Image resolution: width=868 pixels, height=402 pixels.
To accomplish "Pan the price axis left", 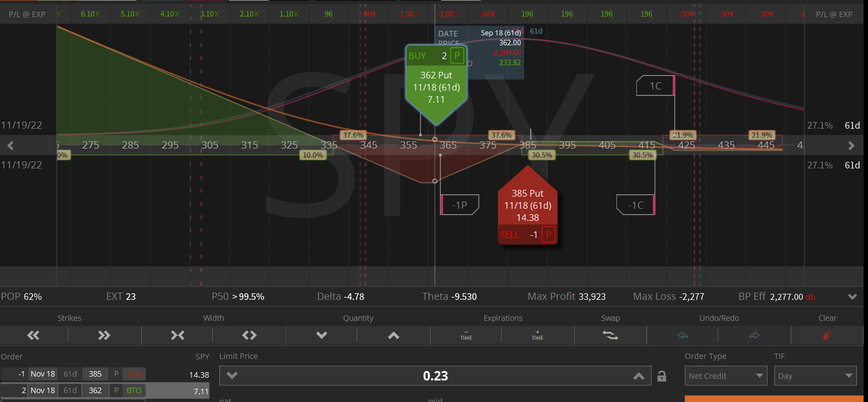I will coord(10,145).
